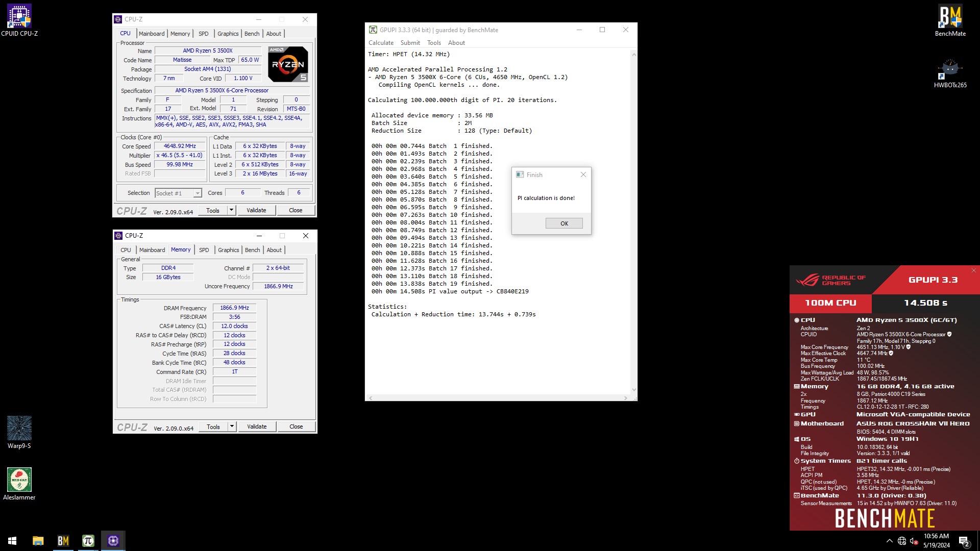Viewport: 980px width, 551px height.
Task: Click GPUPI horizontal scrollbar left arrow
Action: (370, 398)
